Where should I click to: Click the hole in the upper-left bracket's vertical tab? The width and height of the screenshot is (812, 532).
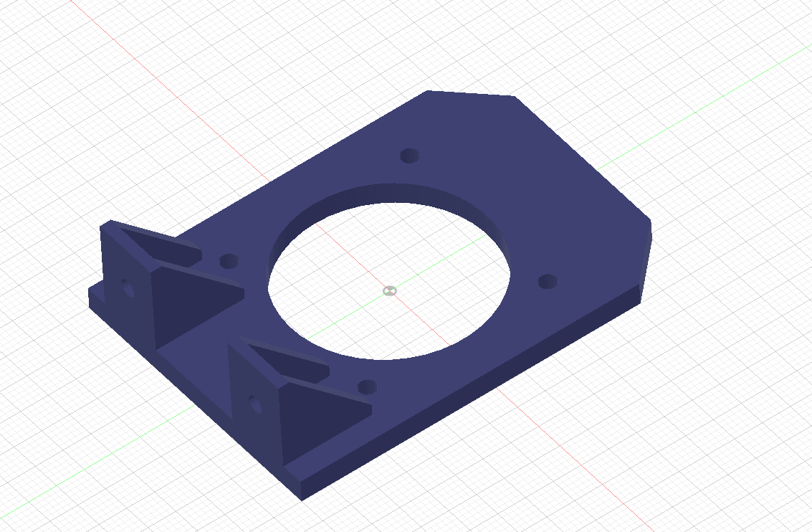pos(128,288)
